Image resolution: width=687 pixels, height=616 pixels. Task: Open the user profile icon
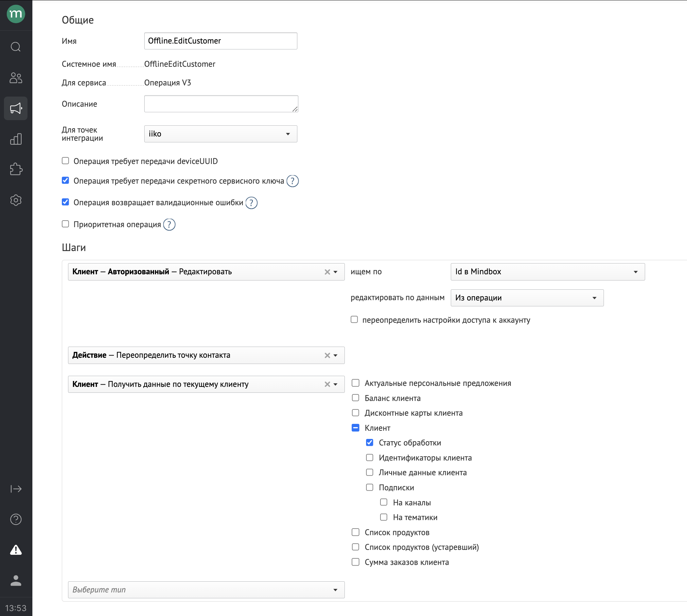16,580
